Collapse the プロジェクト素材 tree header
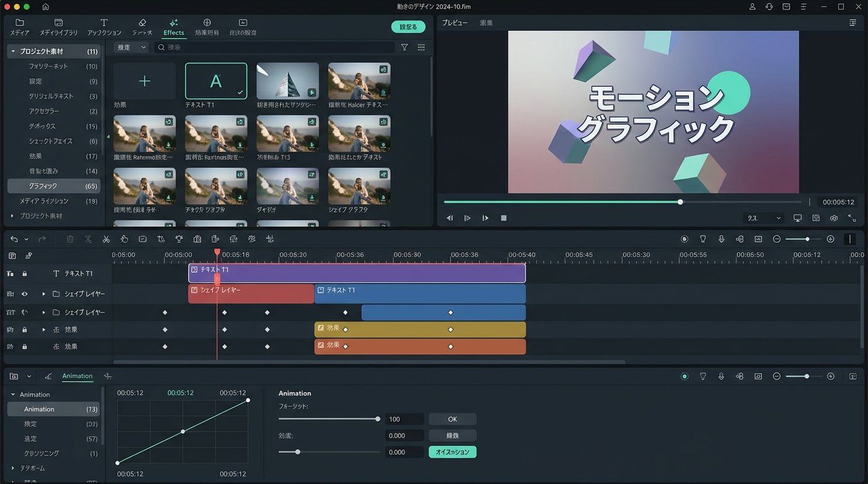Viewport: 868px width, 484px height. (13, 51)
